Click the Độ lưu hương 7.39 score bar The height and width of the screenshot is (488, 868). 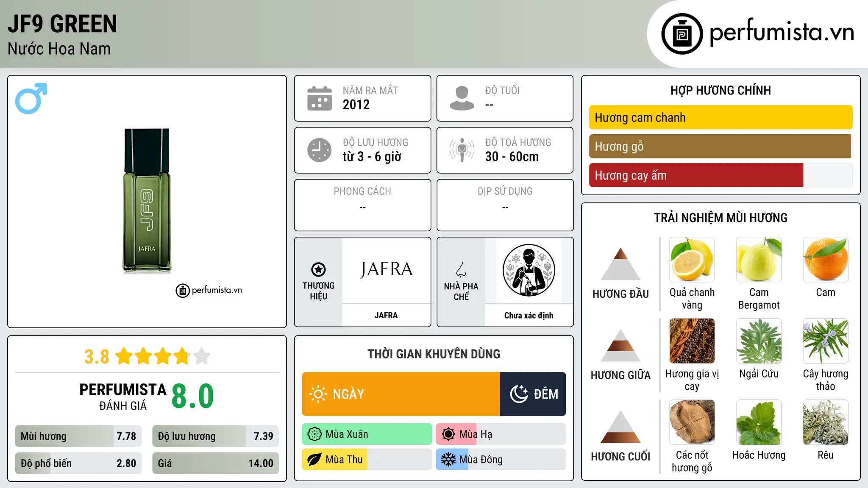(215, 436)
